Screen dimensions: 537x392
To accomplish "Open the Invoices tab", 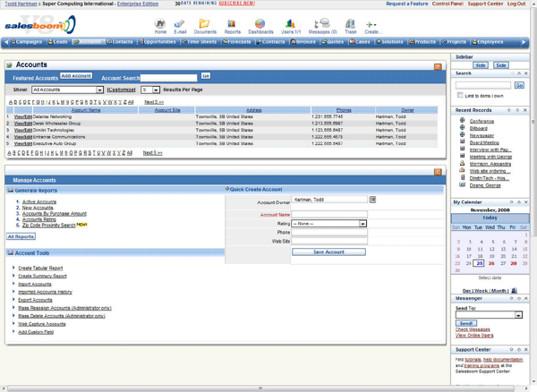I will (303, 42).
